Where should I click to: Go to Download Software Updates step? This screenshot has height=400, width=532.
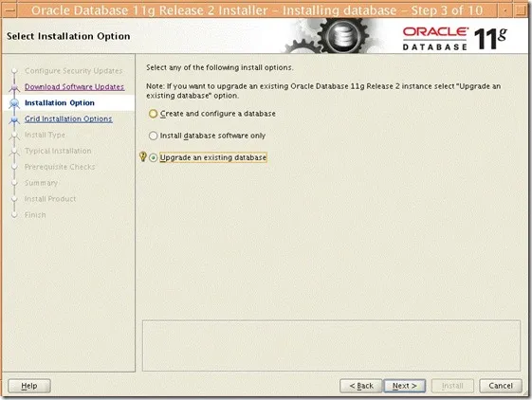pos(74,87)
